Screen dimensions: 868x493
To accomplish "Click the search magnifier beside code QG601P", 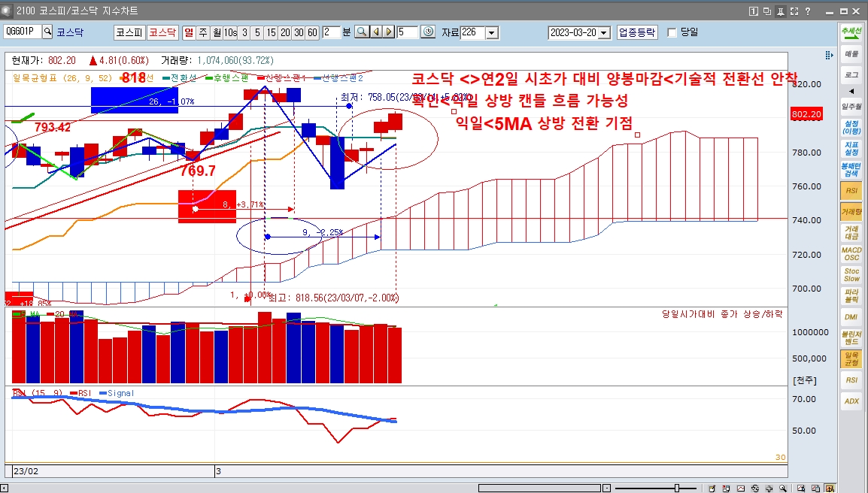I will click(x=47, y=32).
